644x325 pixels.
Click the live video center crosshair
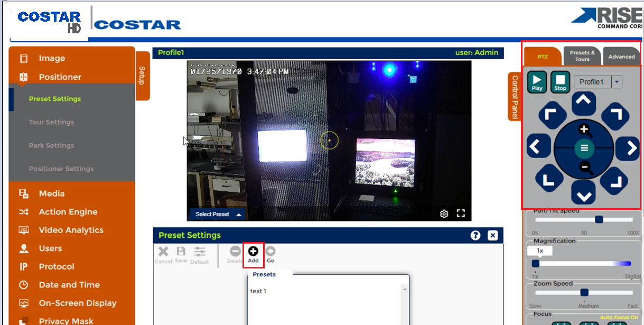point(329,141)
